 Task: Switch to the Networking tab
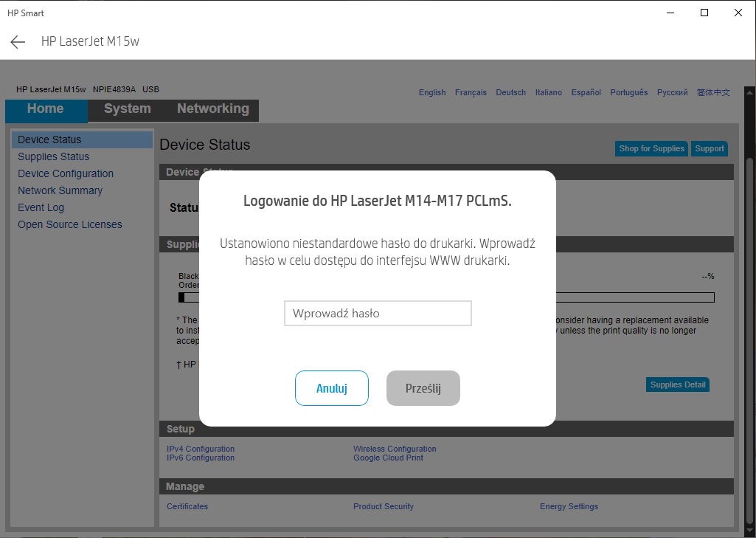(x=213, y=108)
